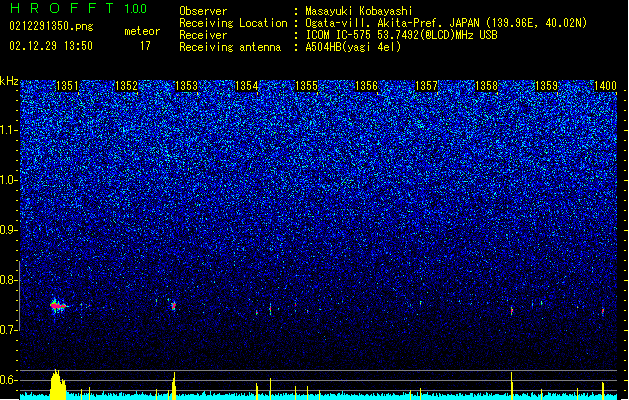Viewport: 629px width, 400px height.
Task: Click the 1358 time marker
Action: [x=486, y=86]
